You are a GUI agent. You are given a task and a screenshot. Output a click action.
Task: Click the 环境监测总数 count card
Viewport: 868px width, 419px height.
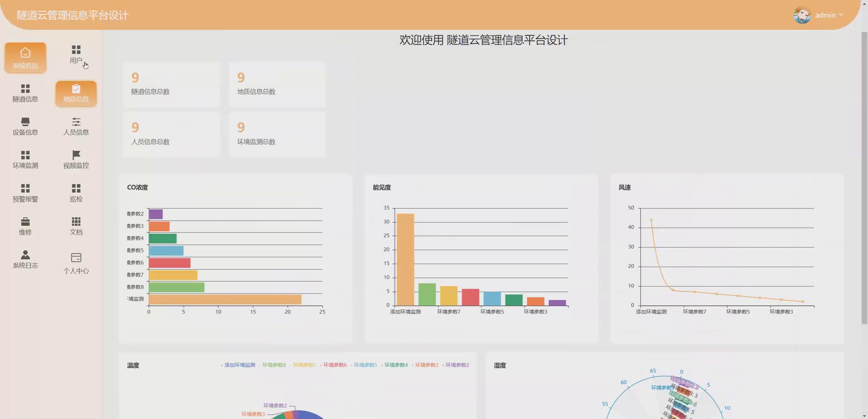(x=277, y=134)
